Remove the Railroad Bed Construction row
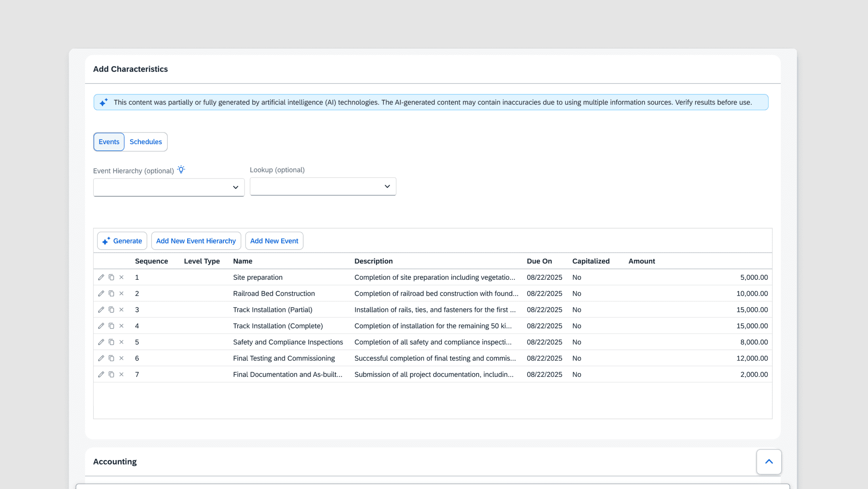 click(121, 293)
